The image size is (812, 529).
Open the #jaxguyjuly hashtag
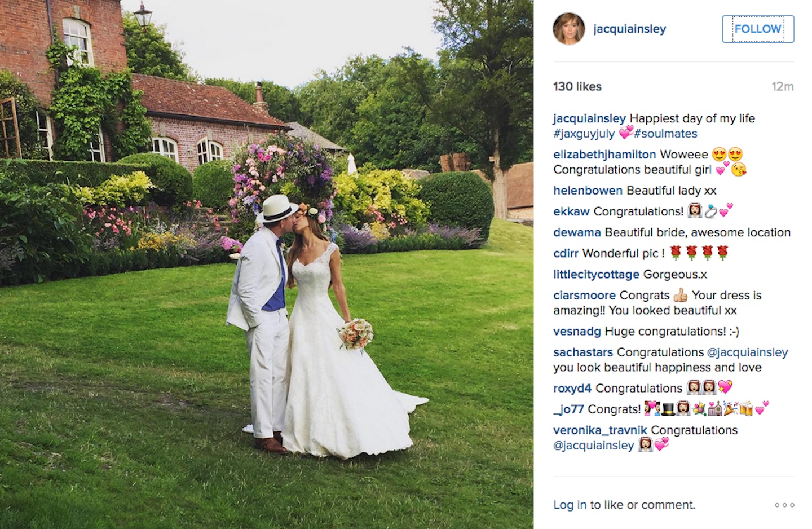coord(584,134)
